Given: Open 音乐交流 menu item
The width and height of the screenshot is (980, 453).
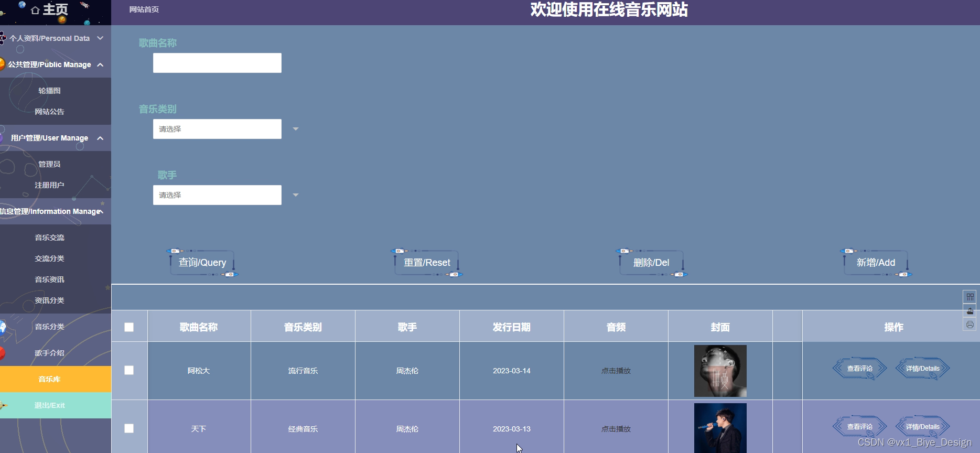Looking at the screenshot, I should (x=49, y=238).
